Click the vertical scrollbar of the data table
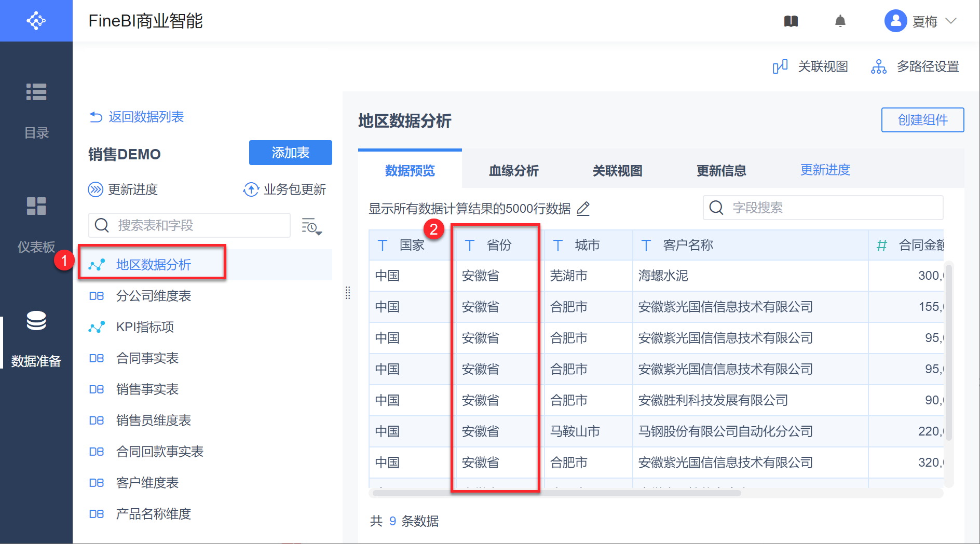Screen dimensions: 980x544 [948, 352]
